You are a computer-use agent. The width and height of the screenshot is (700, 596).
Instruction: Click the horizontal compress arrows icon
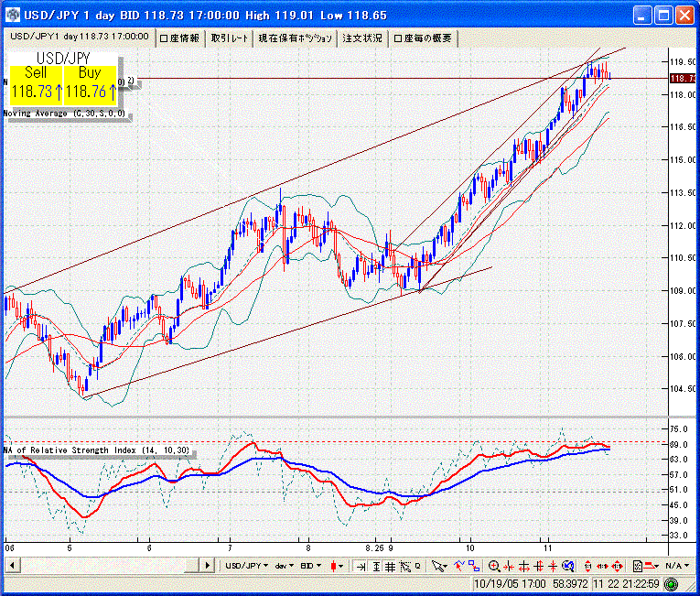pyautogui.click(x=509, y=567)
